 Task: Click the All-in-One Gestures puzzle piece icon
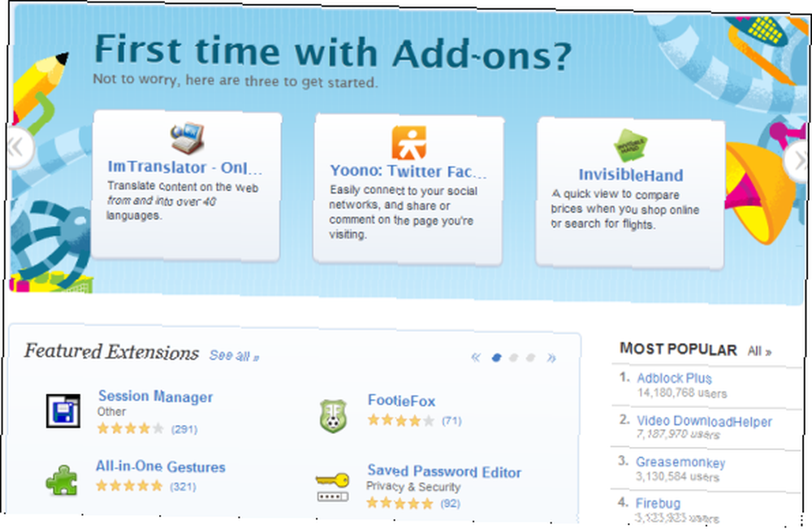tap(62, 480)
